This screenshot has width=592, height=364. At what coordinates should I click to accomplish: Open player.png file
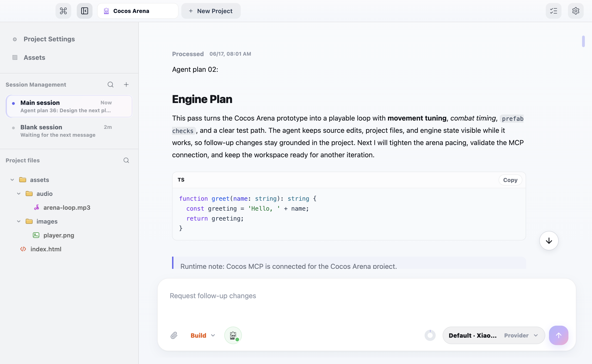pos(59,235)
